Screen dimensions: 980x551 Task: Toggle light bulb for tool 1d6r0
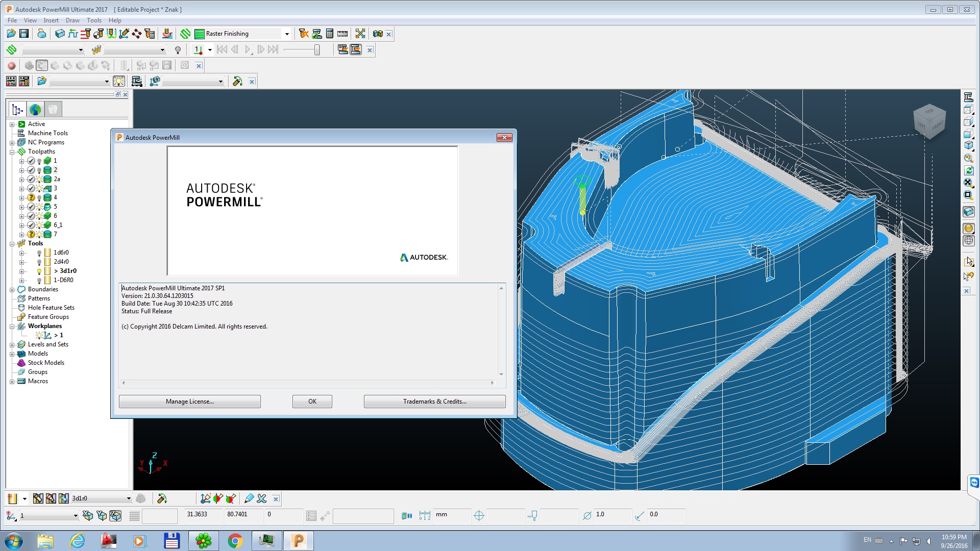coord(39,253)
